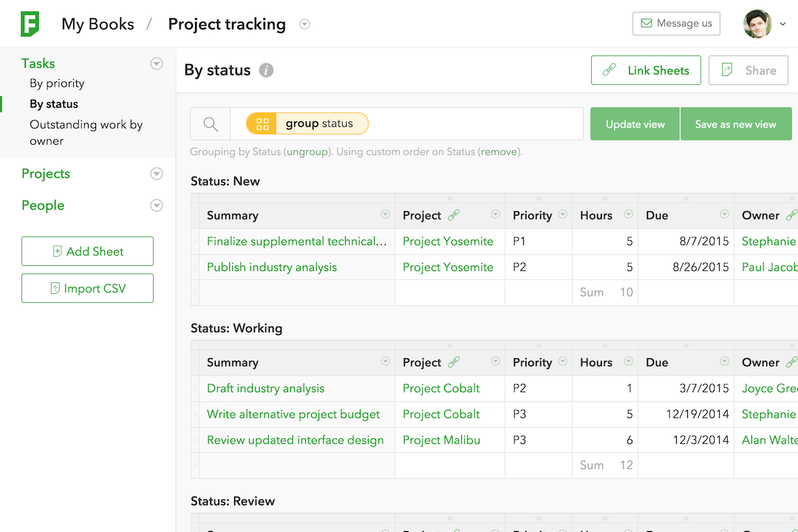
Task: Click the grid icon in group status tag
Action: tap(262, 124)
